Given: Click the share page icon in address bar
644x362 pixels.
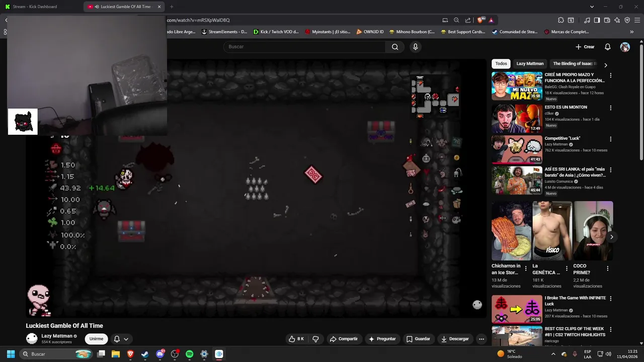Looking at the screenshot, I should pos(468,20).
